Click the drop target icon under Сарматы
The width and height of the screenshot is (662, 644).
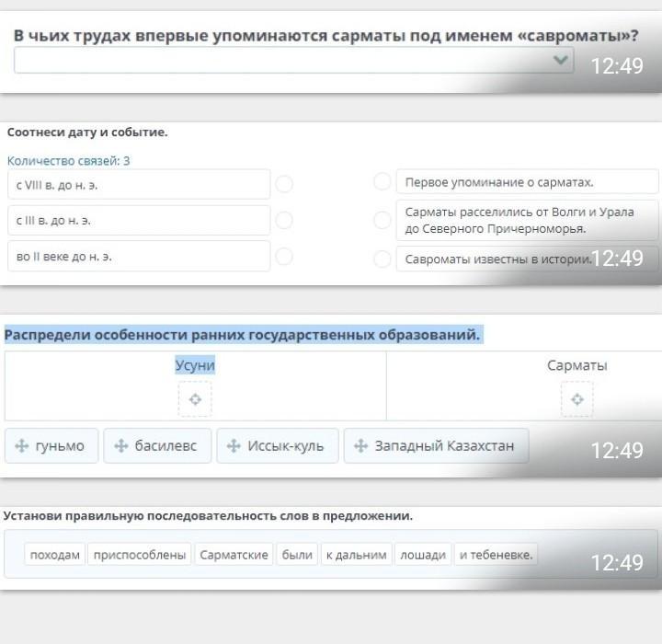click(x=576, y=399)
